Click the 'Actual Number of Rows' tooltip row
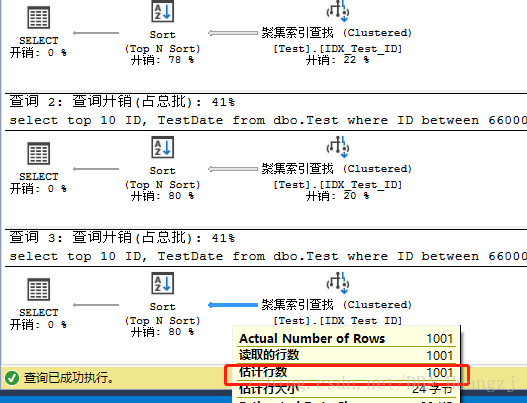The width and height of the screenshot is (527, 403). pos(346,338)
